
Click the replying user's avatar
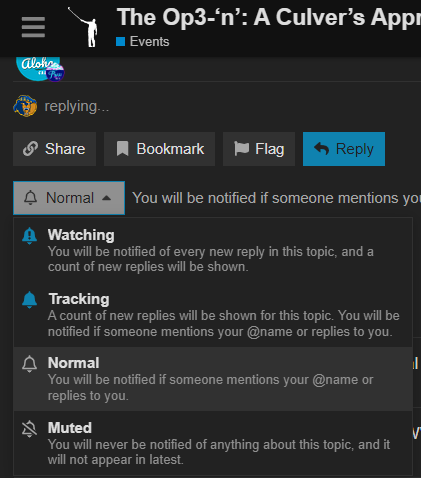coord(25,106)
